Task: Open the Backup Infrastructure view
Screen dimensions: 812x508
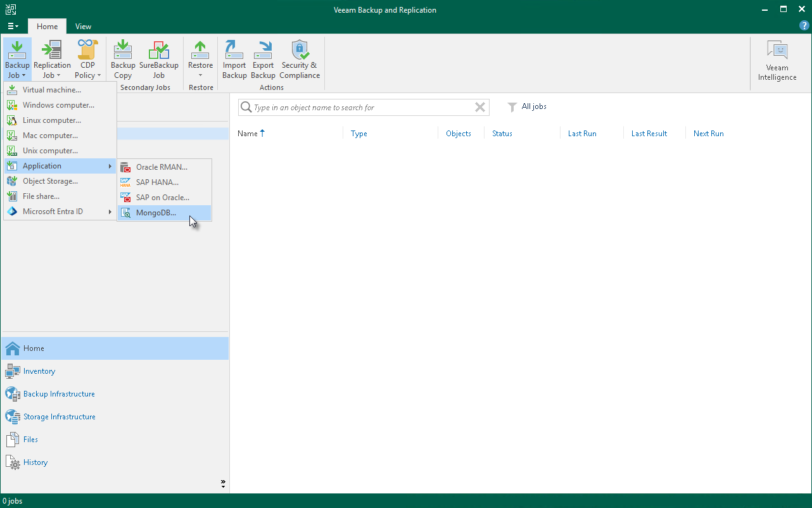Action: click(x=115, y=394)
